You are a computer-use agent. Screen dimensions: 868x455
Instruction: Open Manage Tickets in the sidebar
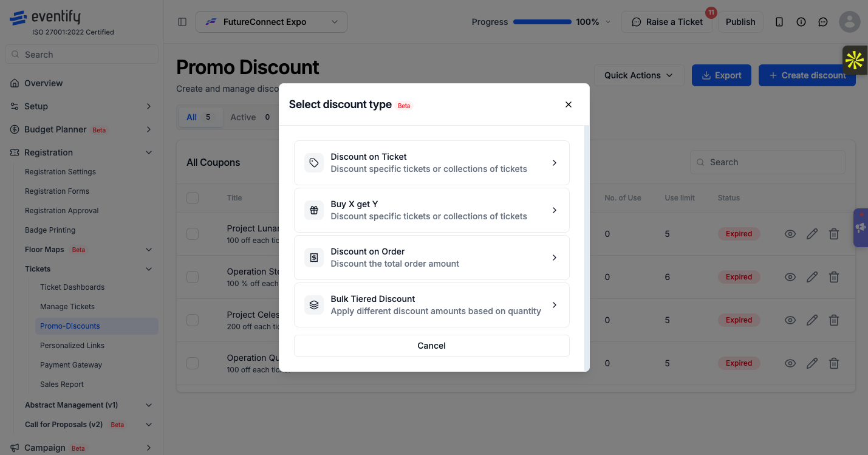click(x=67, y=307)
